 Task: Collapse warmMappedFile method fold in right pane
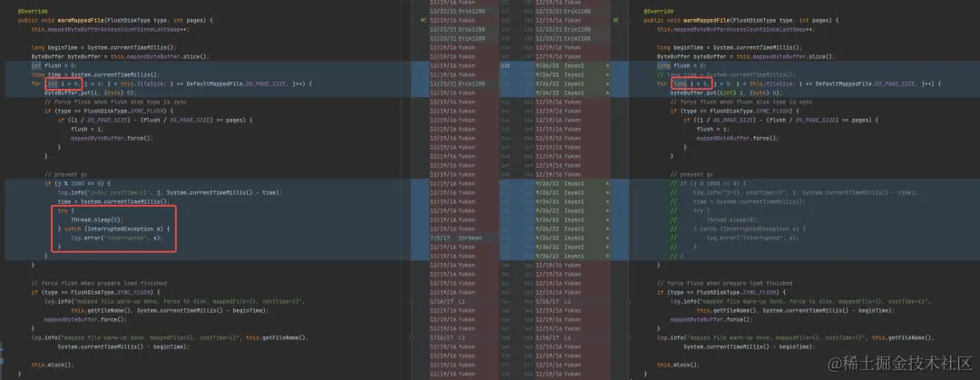tap(630, 20)
